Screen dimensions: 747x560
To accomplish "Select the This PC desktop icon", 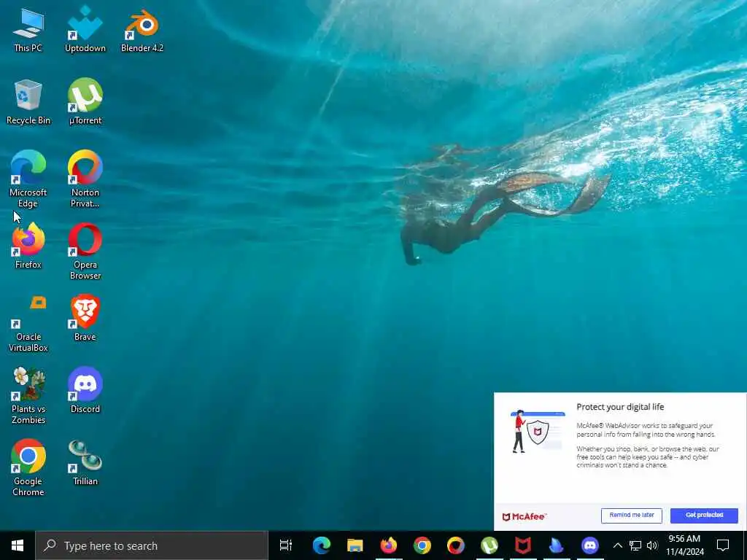I will pyautogui.click(x=28, y=30).
